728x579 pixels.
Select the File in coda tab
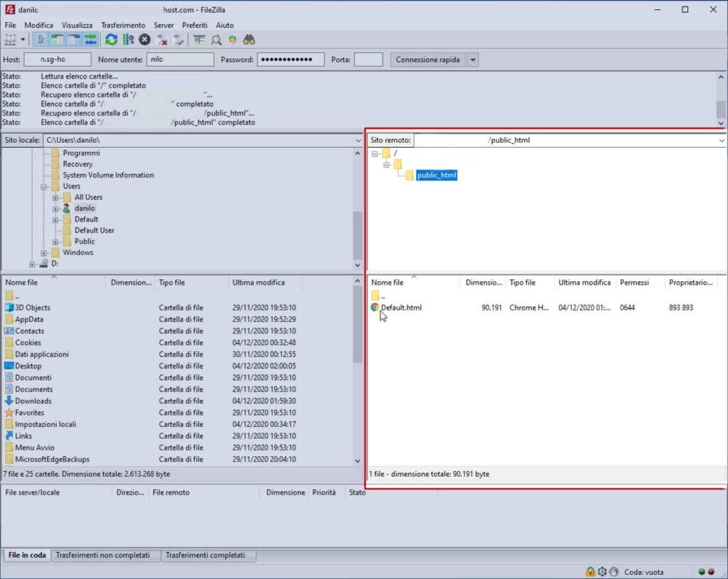pos(27,555)
